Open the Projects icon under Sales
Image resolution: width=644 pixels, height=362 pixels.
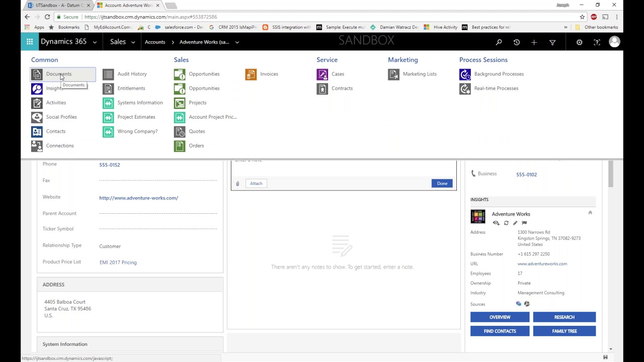tap(180, 103)
